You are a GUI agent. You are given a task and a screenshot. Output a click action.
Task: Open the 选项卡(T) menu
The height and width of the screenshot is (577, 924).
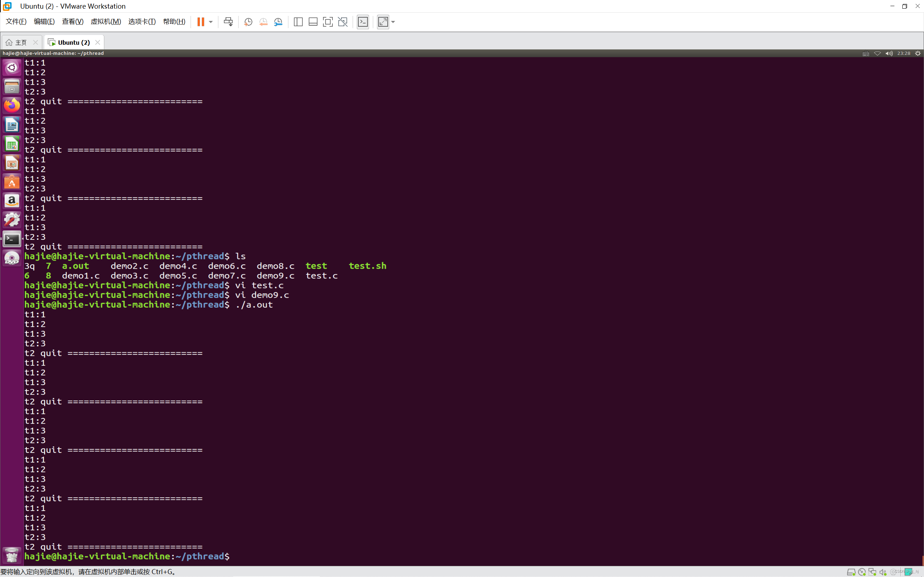141,21
